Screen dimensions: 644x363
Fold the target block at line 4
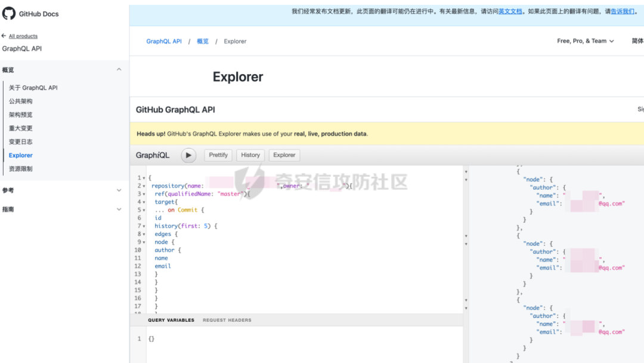click(144, 202)
